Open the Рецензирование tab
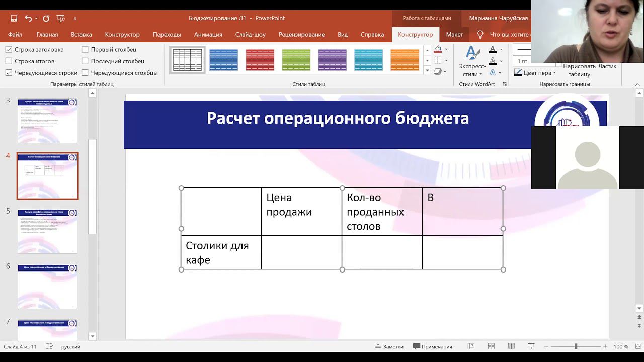 302,35
